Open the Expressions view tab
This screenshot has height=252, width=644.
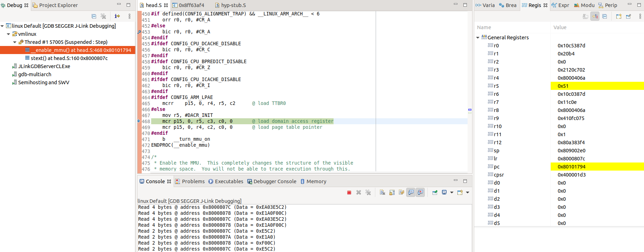click(560, 5)
